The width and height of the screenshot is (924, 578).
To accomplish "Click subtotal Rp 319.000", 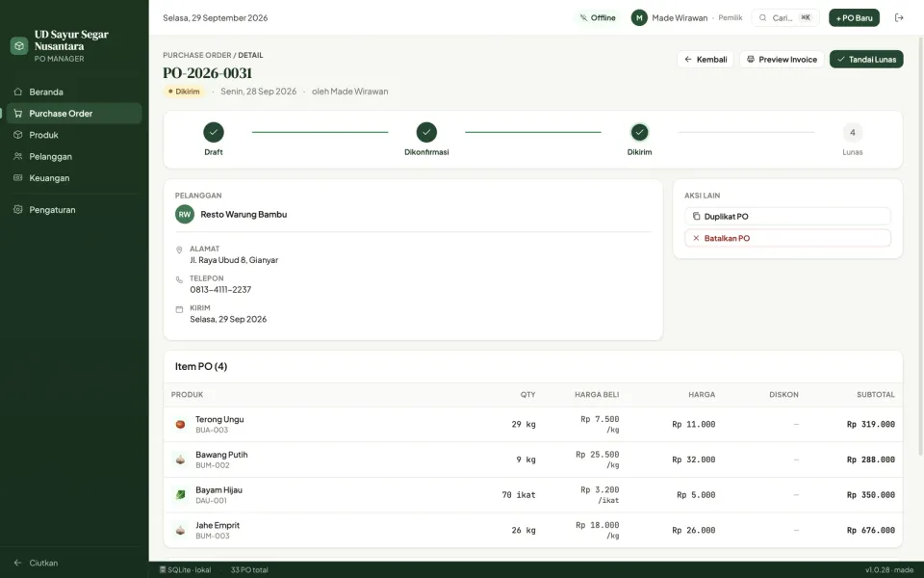I will coord(870,424).
